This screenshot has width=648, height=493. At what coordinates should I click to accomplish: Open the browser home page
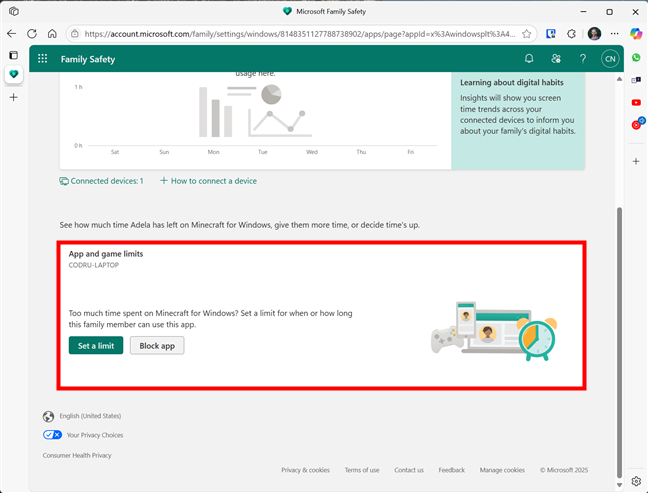click(52, 34)
